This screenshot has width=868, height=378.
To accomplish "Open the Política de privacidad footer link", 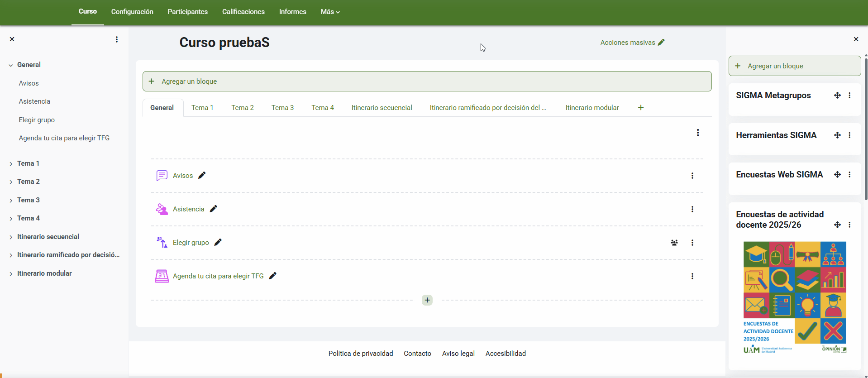I will point(360,354).
